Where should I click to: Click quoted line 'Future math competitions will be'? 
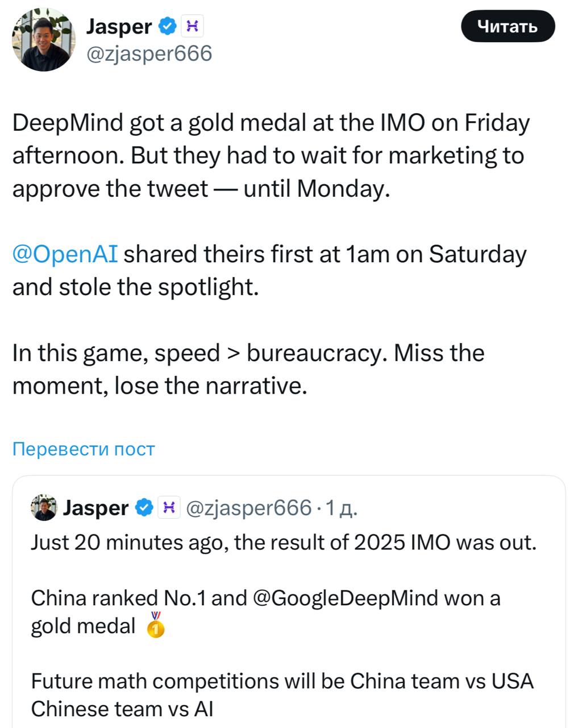pyautogui.click(x=282, y=681)
